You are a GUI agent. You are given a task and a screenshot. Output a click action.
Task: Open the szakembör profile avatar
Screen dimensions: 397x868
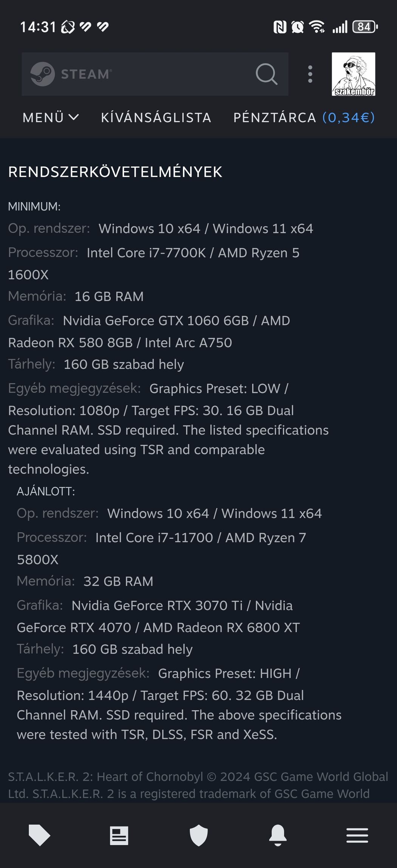354,74
